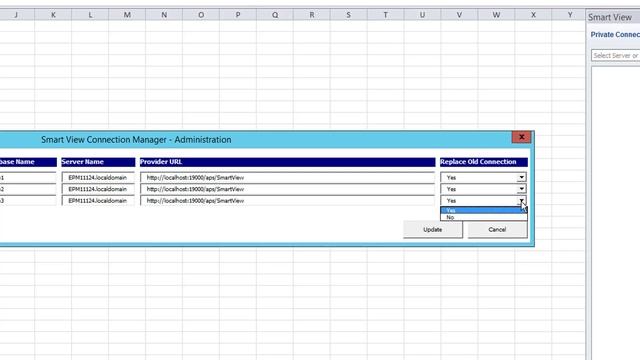Select Excel column O header
This screenshot has height=360, width=640.
201,15
